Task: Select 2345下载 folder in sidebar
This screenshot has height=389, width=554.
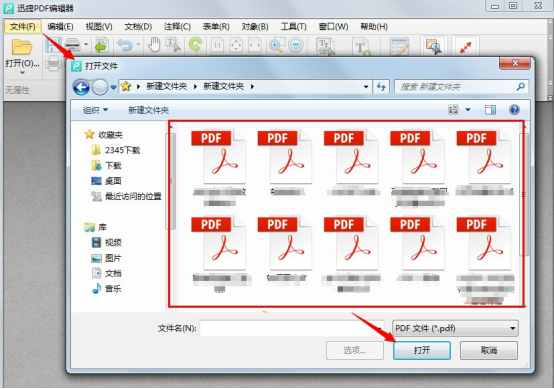Action: [116, 150]
